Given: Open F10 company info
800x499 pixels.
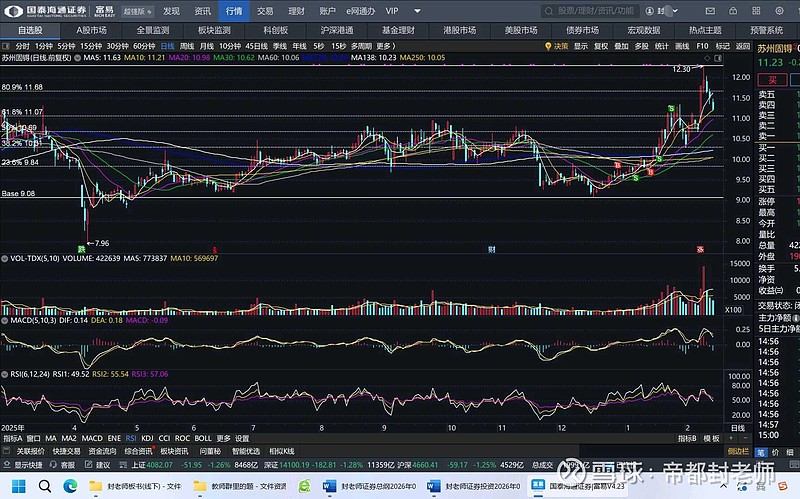Looking at the screenshot, I should [703, 46].
